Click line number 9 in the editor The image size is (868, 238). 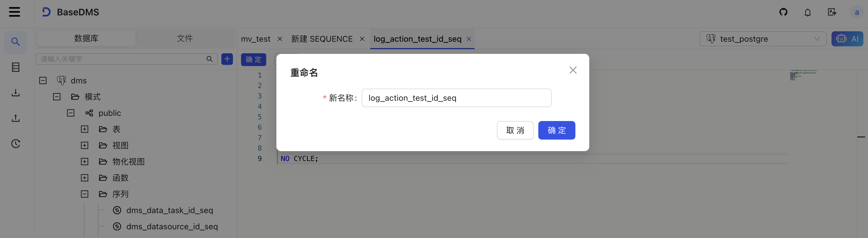point(260,159)
